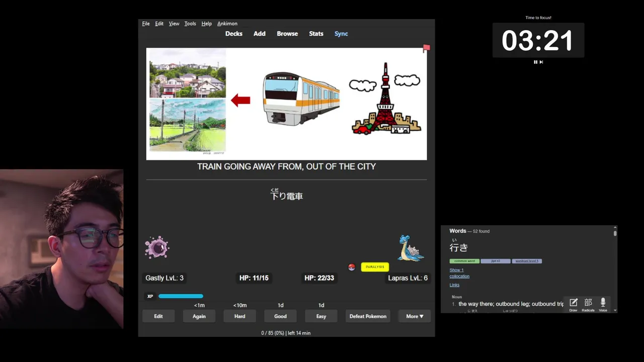Click the blue XP progress bar

(x=181, y=296)
